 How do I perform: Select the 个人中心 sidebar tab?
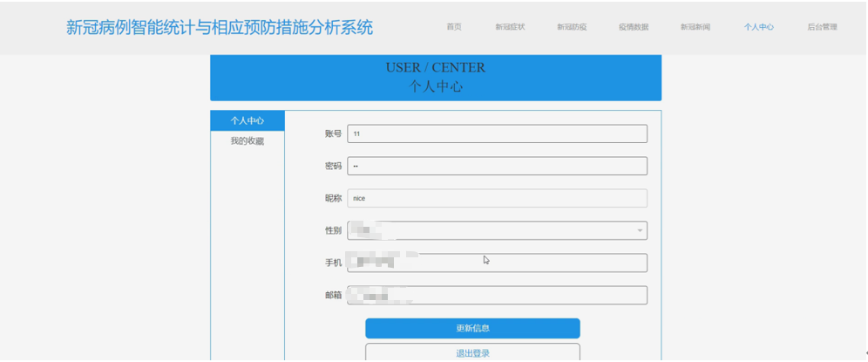point(247,121)
